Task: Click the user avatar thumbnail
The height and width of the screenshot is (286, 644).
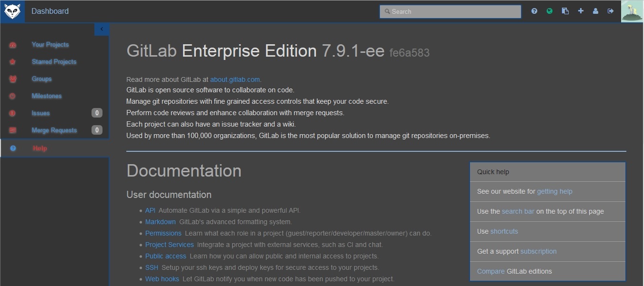Action: pos(632,11)
